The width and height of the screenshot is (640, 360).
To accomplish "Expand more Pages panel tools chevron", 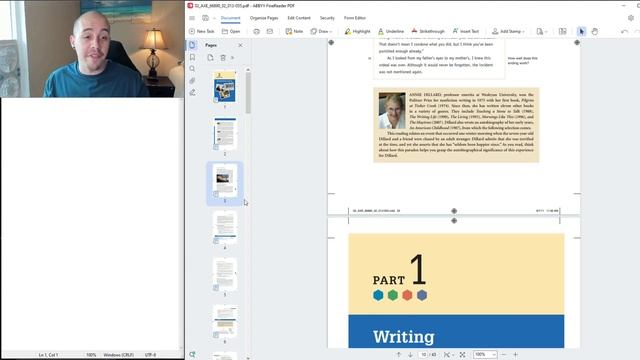I will click(x=233, y=58).
